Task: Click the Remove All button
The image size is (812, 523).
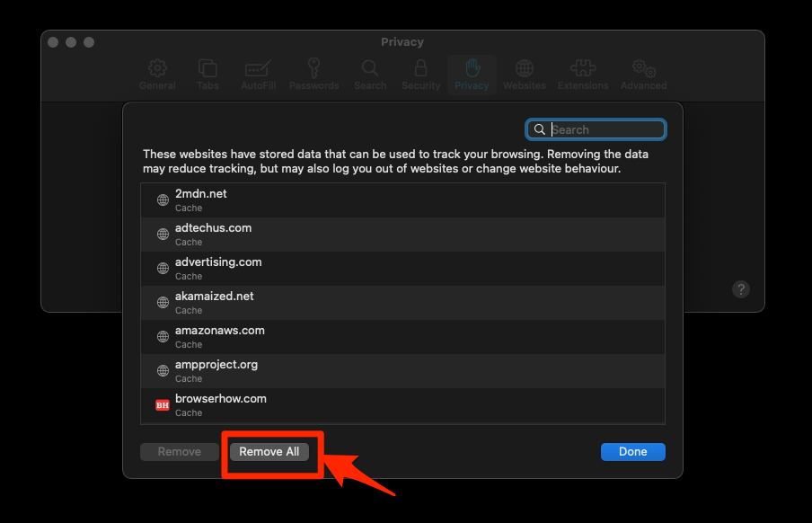Action: (269, 452)
